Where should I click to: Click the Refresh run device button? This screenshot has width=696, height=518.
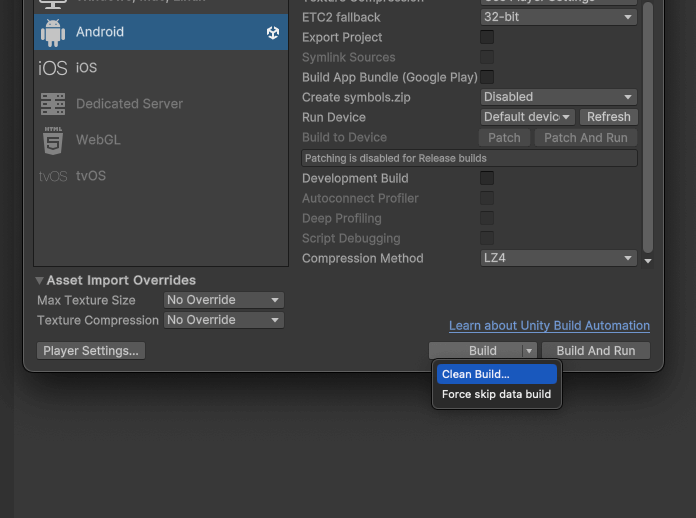pos(608,117)
